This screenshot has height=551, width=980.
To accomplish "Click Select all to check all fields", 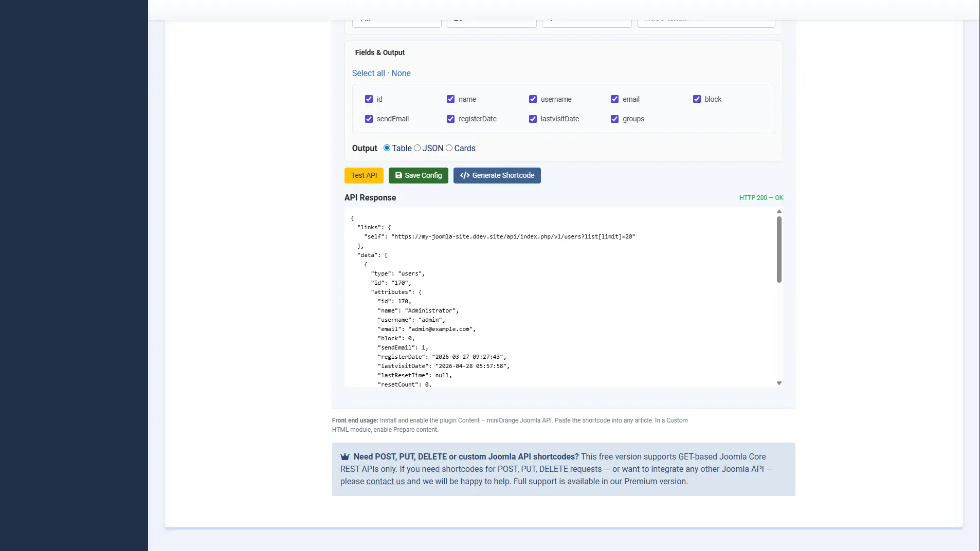I will 369,73.
